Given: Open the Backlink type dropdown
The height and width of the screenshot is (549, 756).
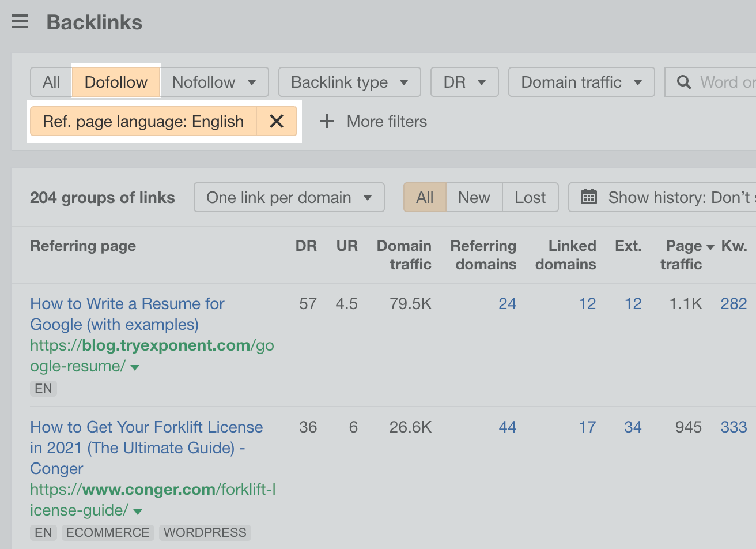Looking at the screenshot, I should pos(349,82).
